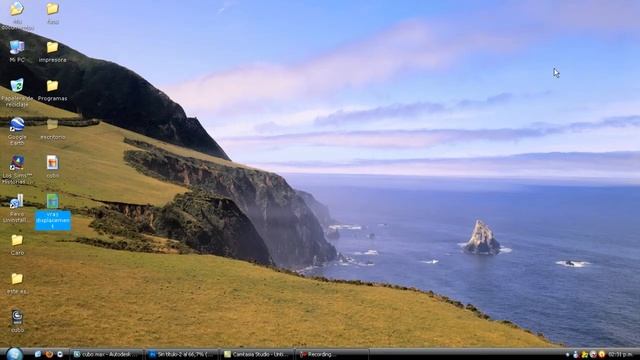The height and width of the screenshot is (360, 640).
Task: Switch to Sin título-2 Photoshop taskbar window
Action: tap(182, 354)
